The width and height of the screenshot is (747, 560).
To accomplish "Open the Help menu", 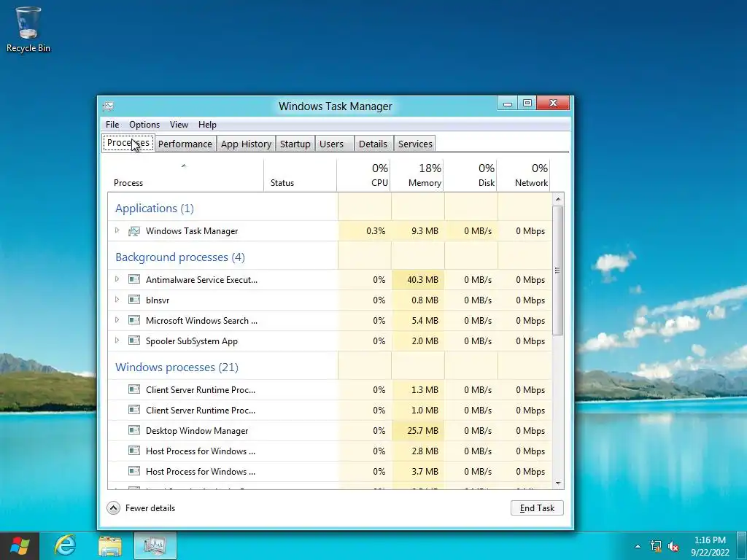I will click(x=207, y=124).
